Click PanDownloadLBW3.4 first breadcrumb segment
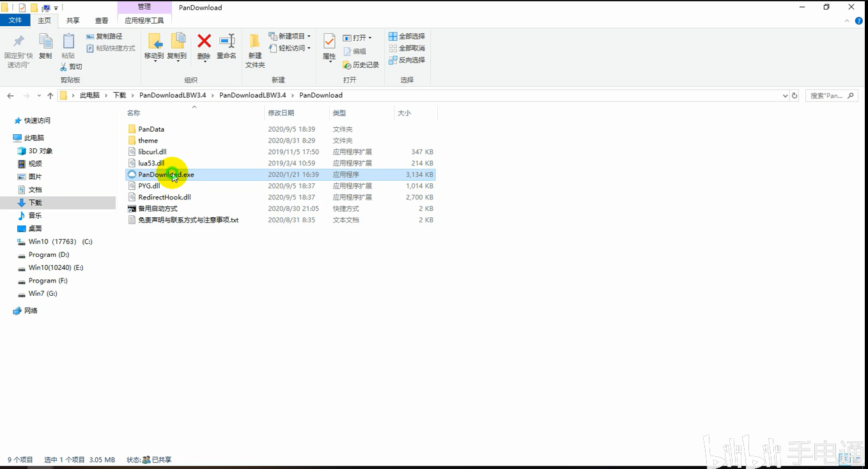Viewport: 868px width, 469px height. pos(173,95)
